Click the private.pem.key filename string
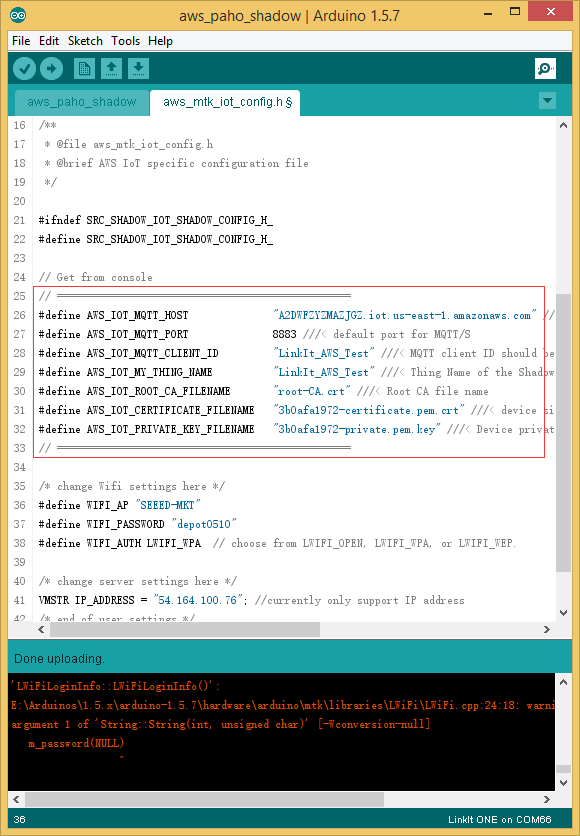Viewport: 580px width, 836px height. tap(357, 429)
